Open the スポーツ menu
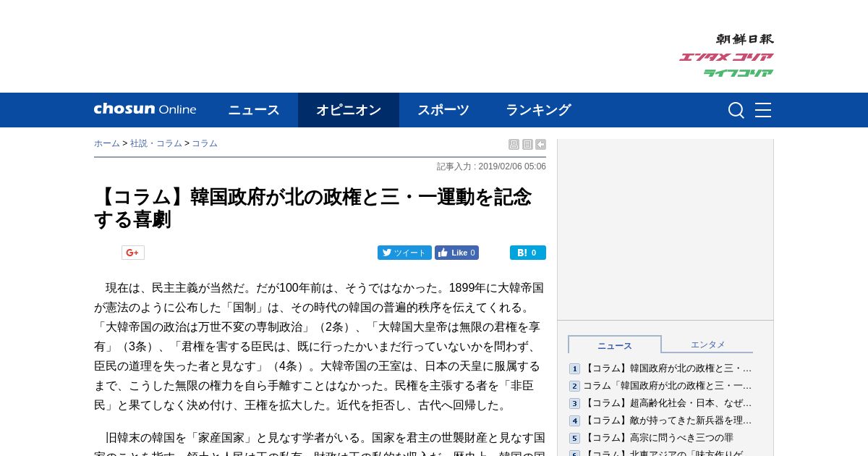Viewport: 868px width, 456px height. point(443,110)
